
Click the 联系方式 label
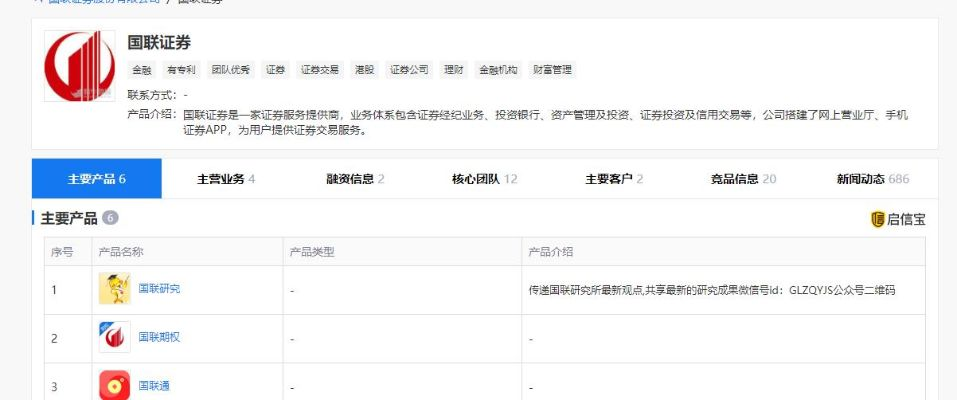tap(152, 95)
